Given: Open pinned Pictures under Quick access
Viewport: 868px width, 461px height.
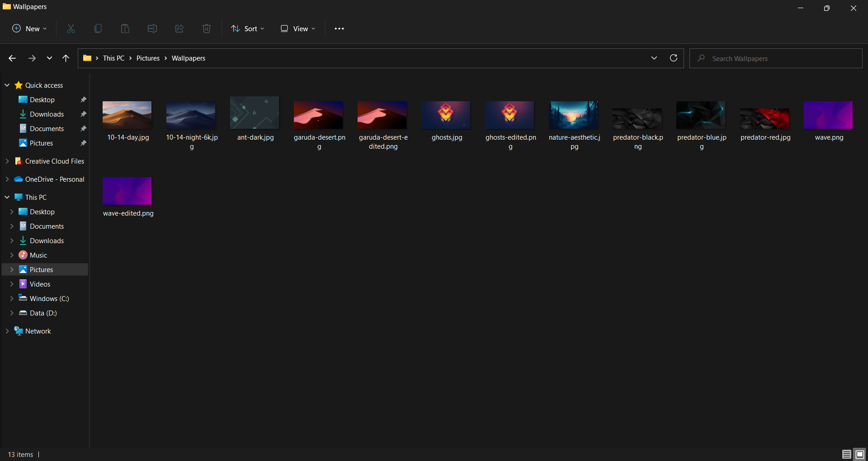Looking at the screenshot, I should tap(41, 143).
